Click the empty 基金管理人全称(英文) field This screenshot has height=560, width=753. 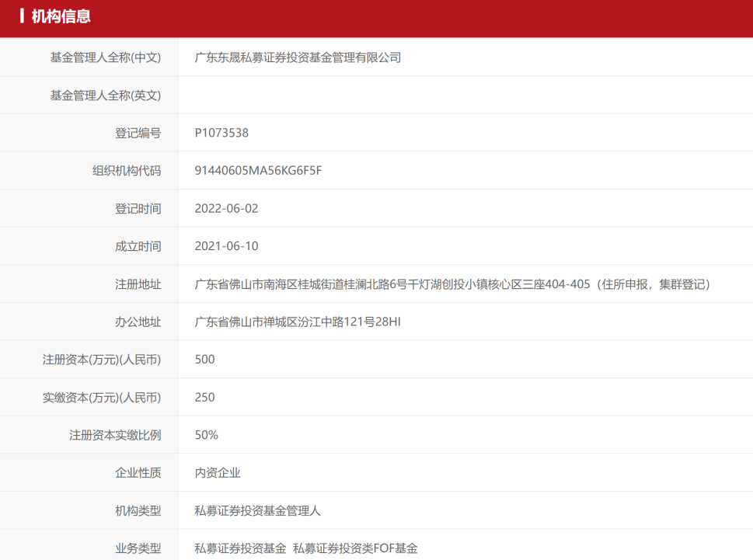point(311,95)
